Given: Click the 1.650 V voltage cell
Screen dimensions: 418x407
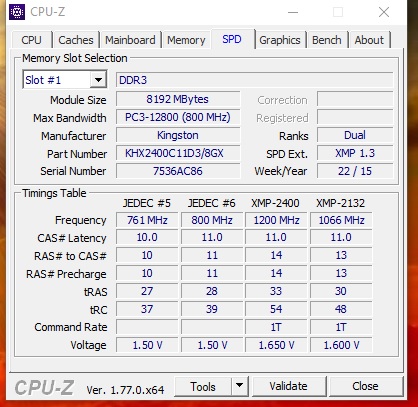Looking at the screenshot, I should [276, 345].
